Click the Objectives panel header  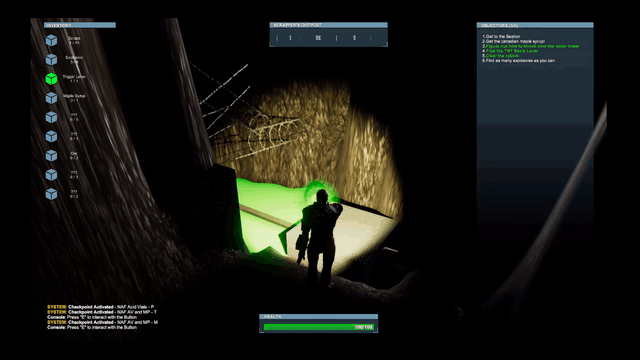(535, 25)
